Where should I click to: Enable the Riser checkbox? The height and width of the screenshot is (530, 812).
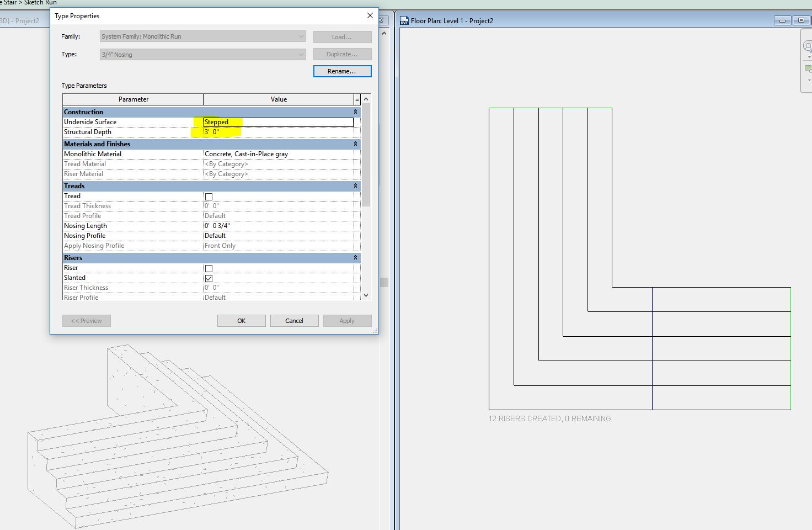[209, 268]
